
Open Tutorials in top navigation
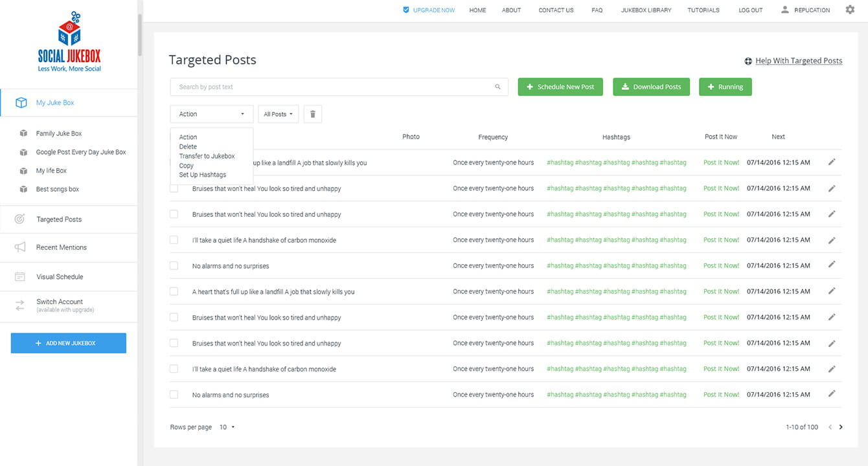click(x=703, y=10)
